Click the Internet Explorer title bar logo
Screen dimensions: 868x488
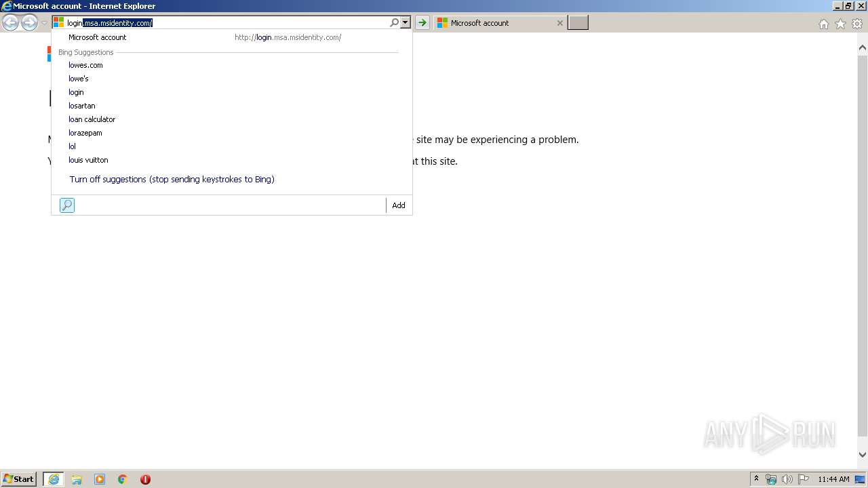point(7,6)
